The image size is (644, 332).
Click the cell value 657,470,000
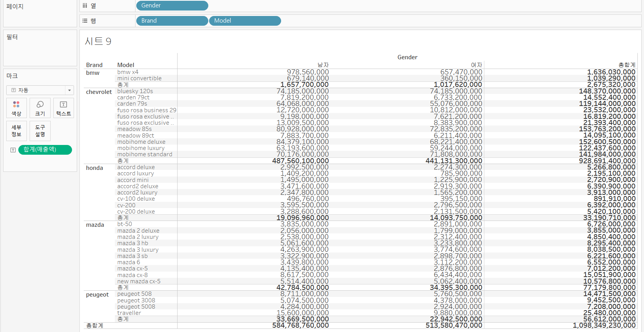pyautogui.click(x=461, y=72)
